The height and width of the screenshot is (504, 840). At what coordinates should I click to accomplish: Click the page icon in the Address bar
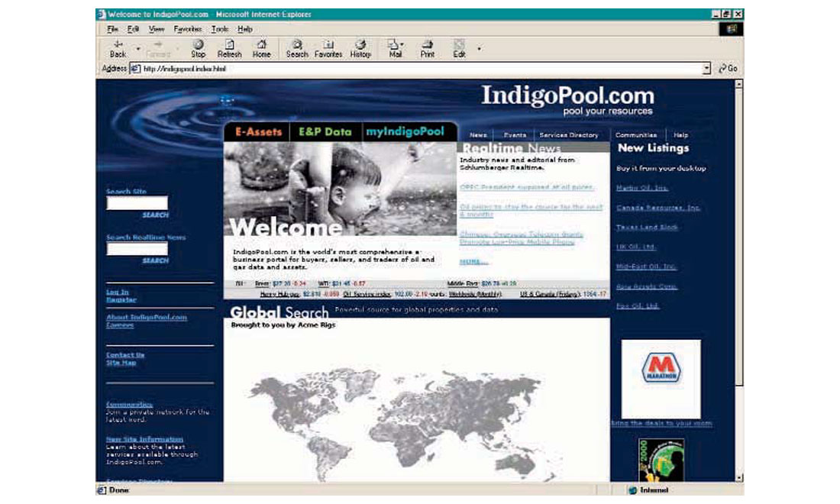(x=135, y=69)
